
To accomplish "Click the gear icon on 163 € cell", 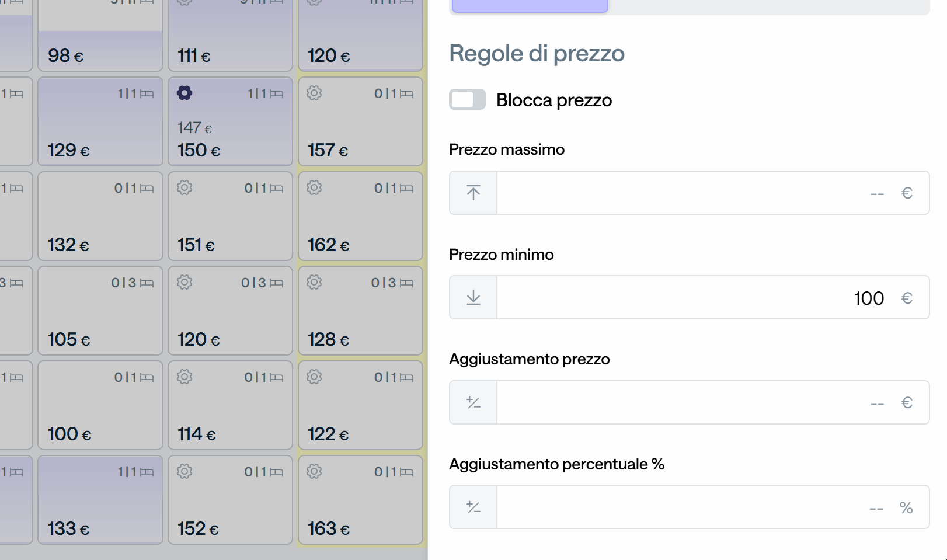I will [x=314, y=471].
